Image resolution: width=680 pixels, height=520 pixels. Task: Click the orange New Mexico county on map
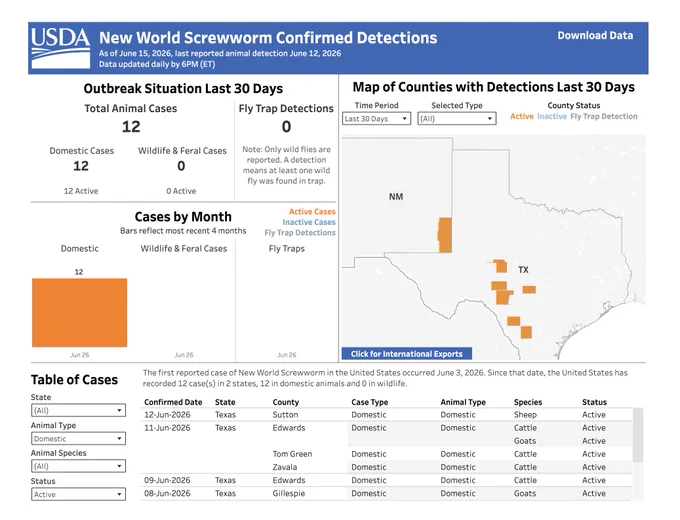[x=445, y=235]
